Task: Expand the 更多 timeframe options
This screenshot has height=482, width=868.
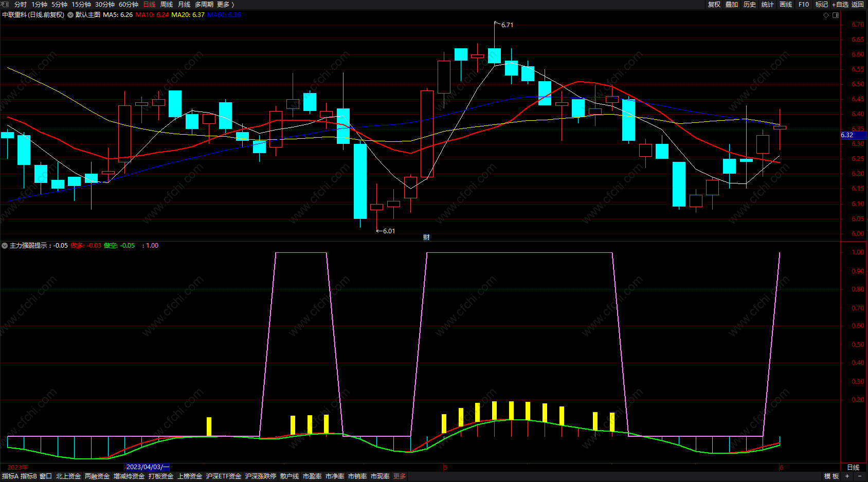Action: (x=225, y=4)
